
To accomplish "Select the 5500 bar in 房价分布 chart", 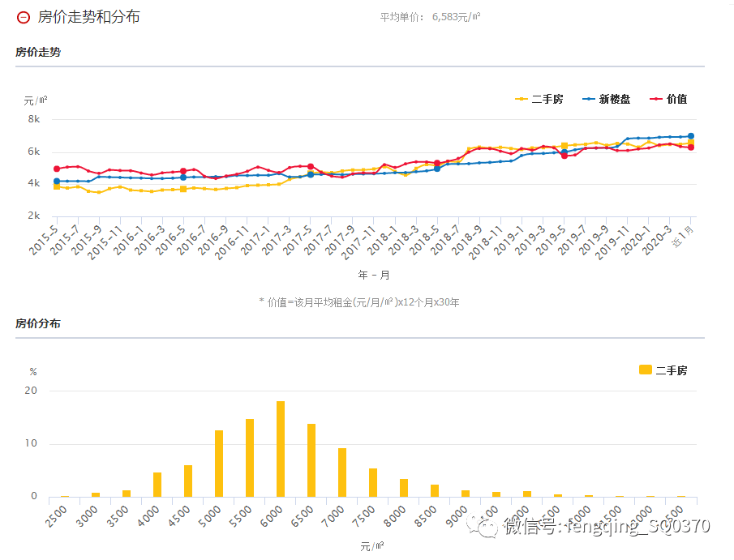I will coord(250,458).
